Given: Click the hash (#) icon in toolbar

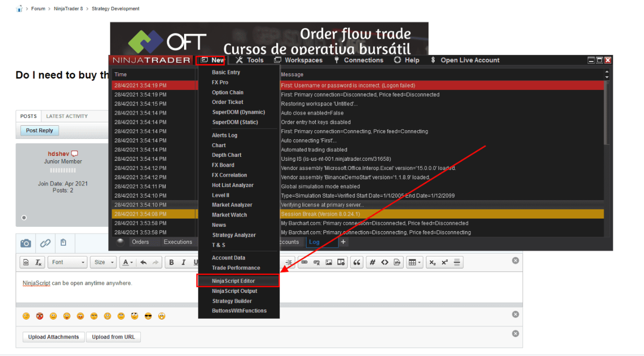Looking at the screenshot, I should [x=373, y=262].
